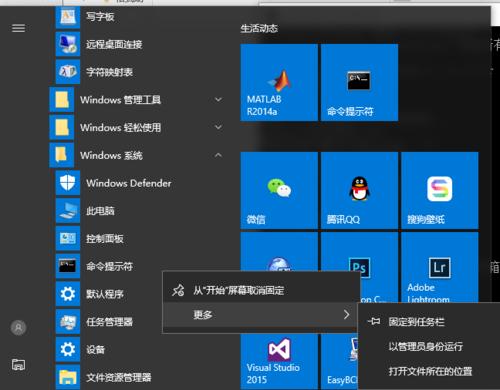Open 写字板 WordPad icon
Screen dimensions: 500x390
(68, 16)
